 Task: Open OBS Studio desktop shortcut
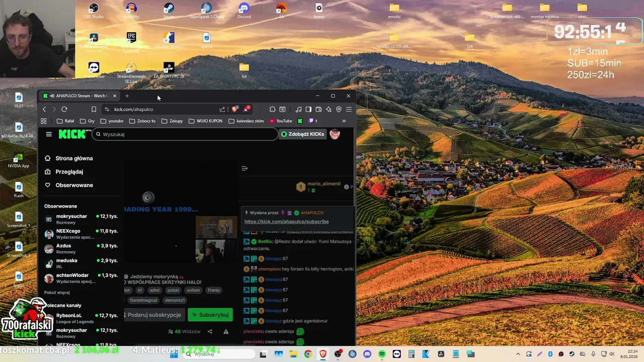(94, 11)
